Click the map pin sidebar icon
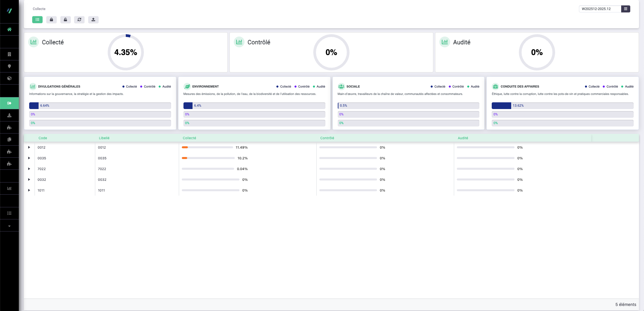Viewport: 644px width, 311px height. point(9,66)
